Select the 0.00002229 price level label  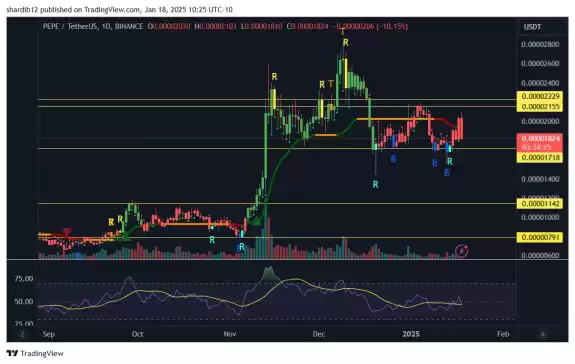pyautogui.click(x=540, y=96)
